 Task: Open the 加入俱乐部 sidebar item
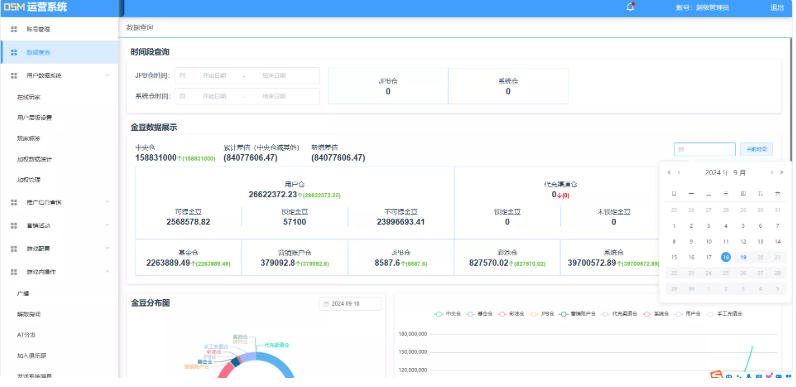coord(59,356)
